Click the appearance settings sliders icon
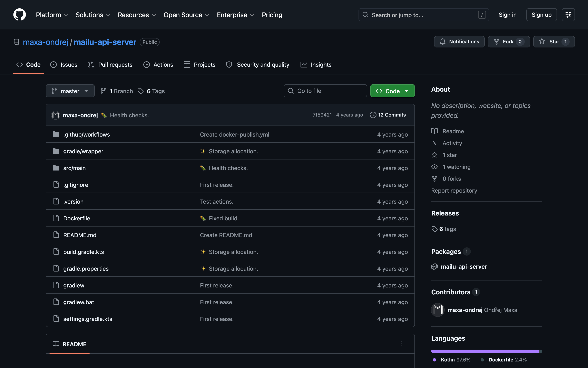 tap(568, 15)
